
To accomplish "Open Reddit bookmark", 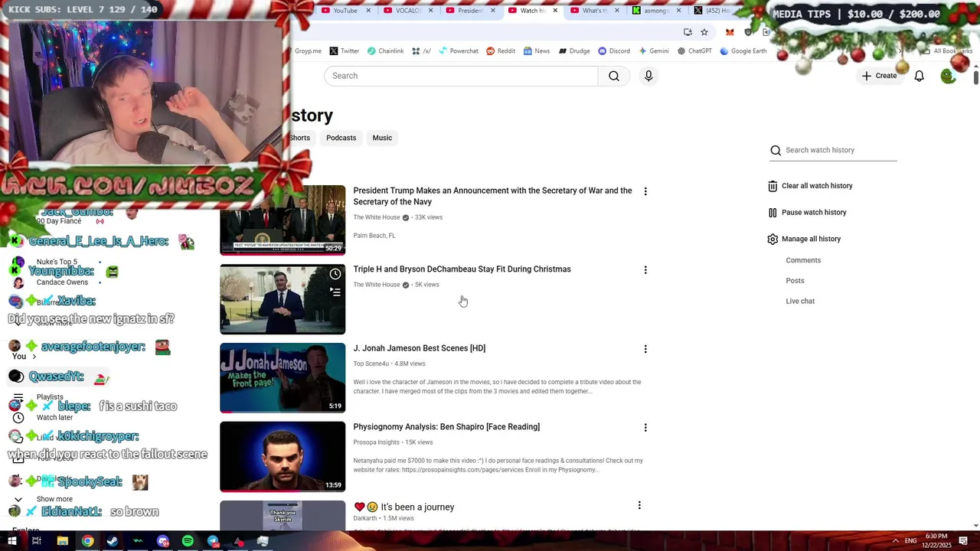I will point(501,51).
